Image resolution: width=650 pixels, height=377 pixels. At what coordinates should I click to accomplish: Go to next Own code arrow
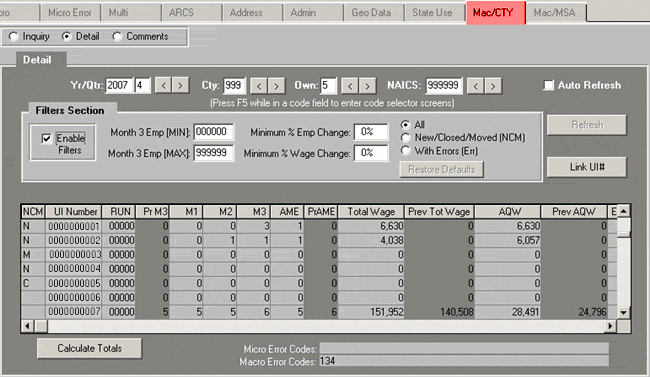point(367,86)
